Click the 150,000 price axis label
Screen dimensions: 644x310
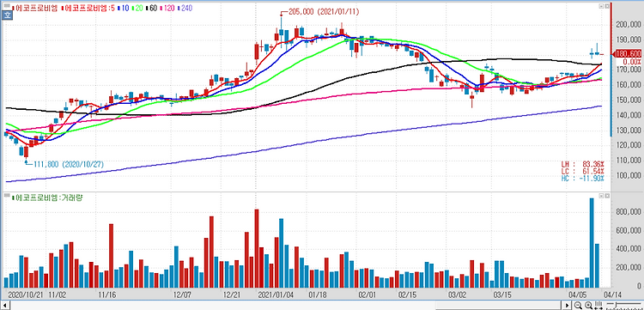coord(629,100)
